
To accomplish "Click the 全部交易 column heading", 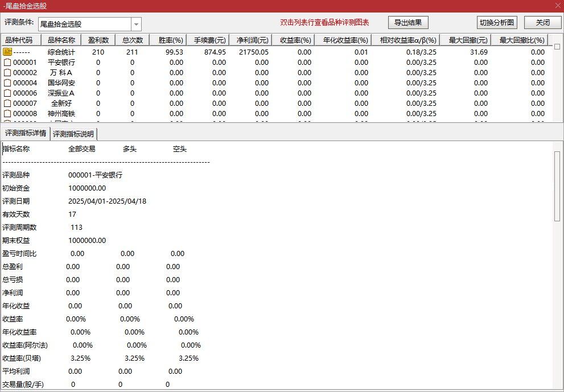I will (81, 149).
